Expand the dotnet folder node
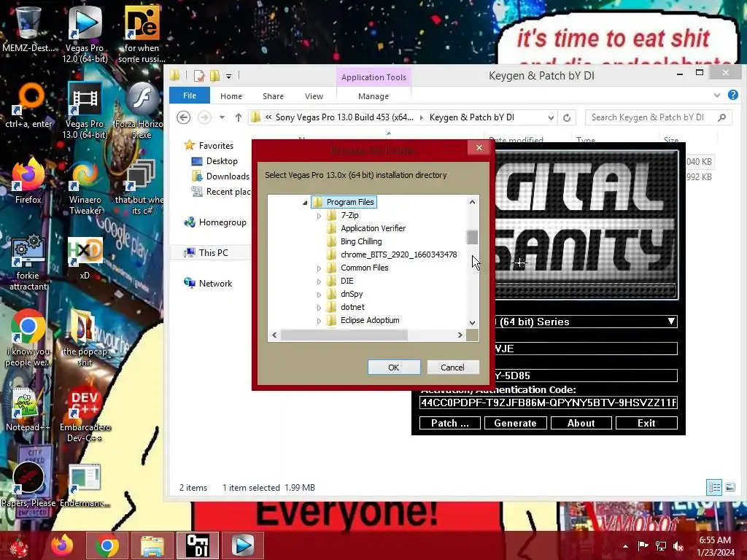The image size is (747, 560). [319, 308]
